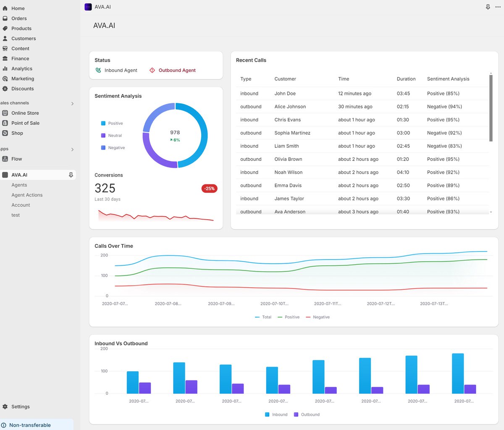Click the Flow app icon
This screenshot has width=504, height=430.
[x=5, y=159]
